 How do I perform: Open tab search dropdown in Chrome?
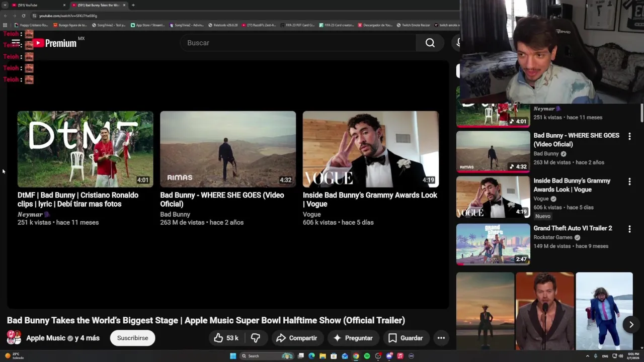coord(4,5)
